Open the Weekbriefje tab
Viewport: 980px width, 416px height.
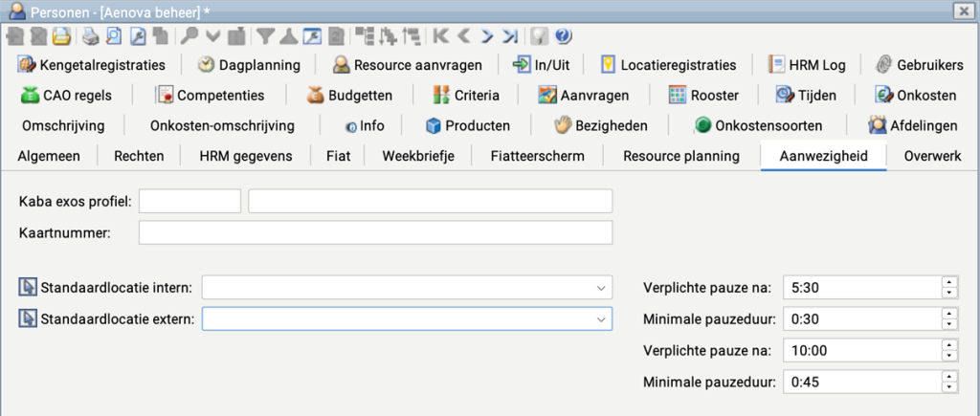click(417, 156)
